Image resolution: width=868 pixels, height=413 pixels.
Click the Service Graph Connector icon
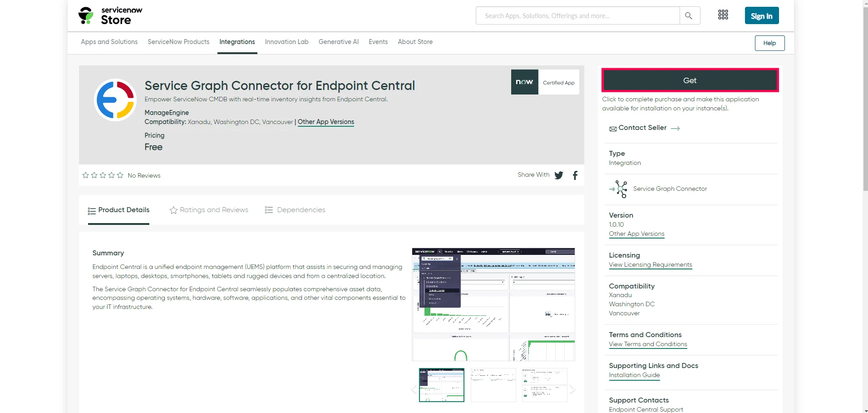click(619, 189)
